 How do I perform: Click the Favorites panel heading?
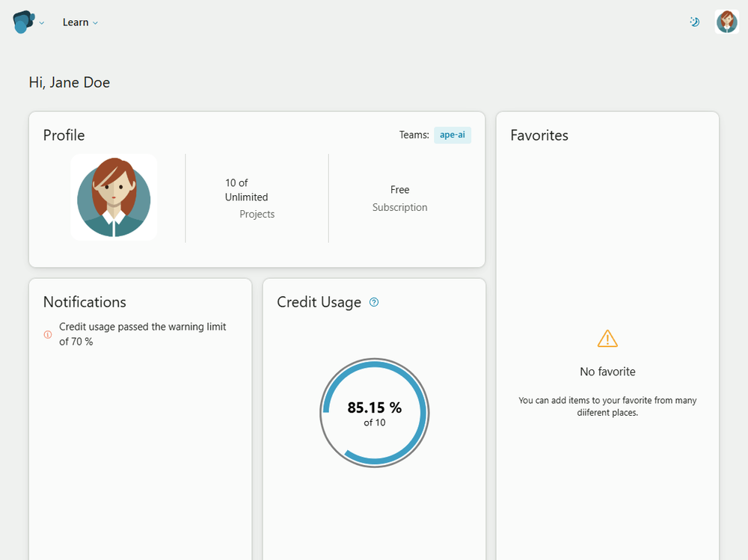click(x=539, y=135)
